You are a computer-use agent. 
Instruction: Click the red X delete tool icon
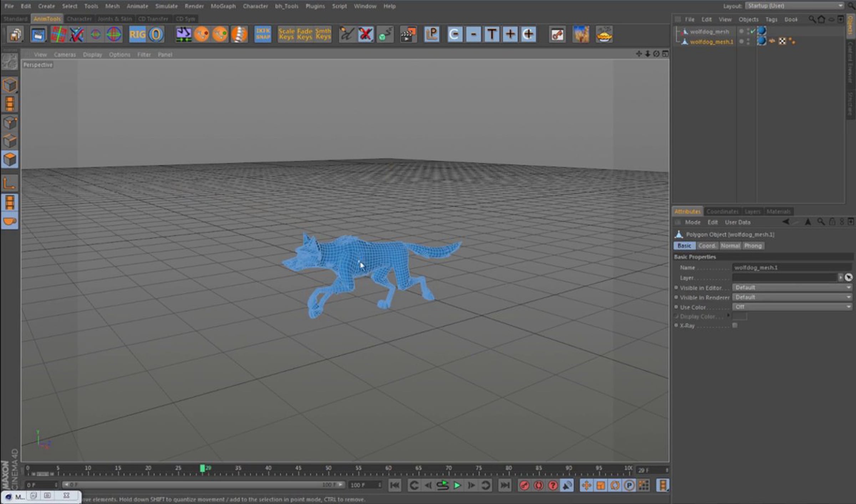[366, 35]
